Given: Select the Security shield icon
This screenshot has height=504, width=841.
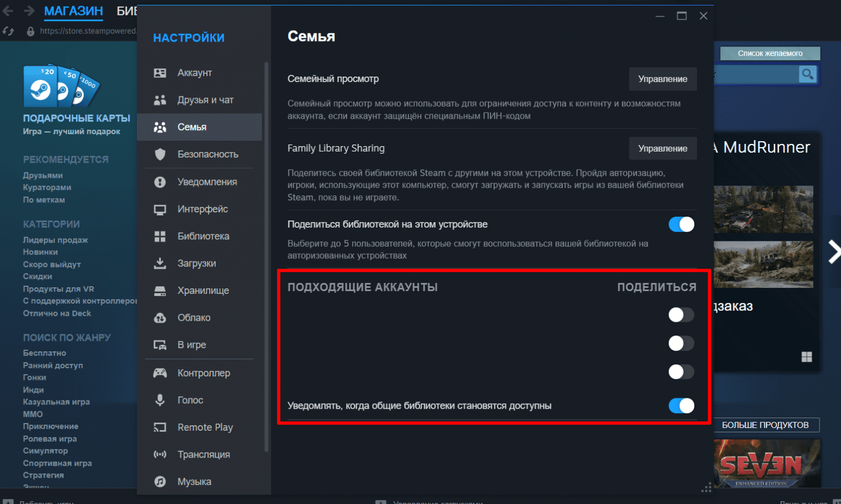Looking at the screenshot, I should click(x=160, y=154).
